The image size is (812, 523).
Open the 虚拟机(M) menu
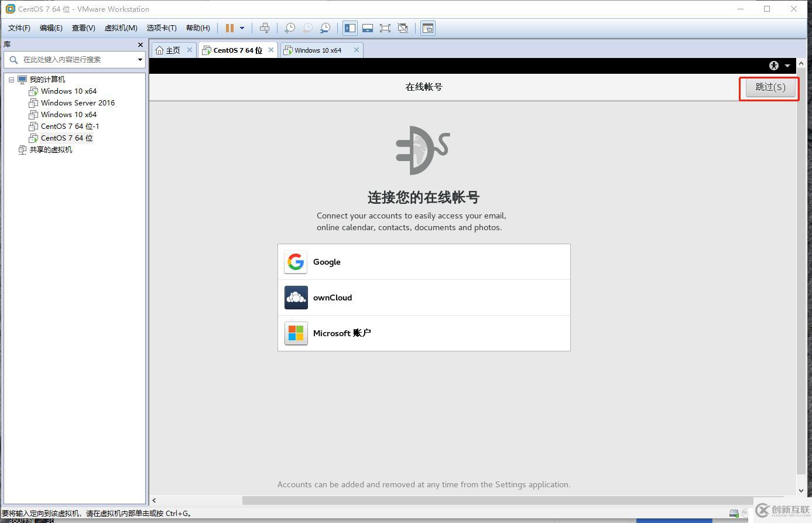[121, 28]
